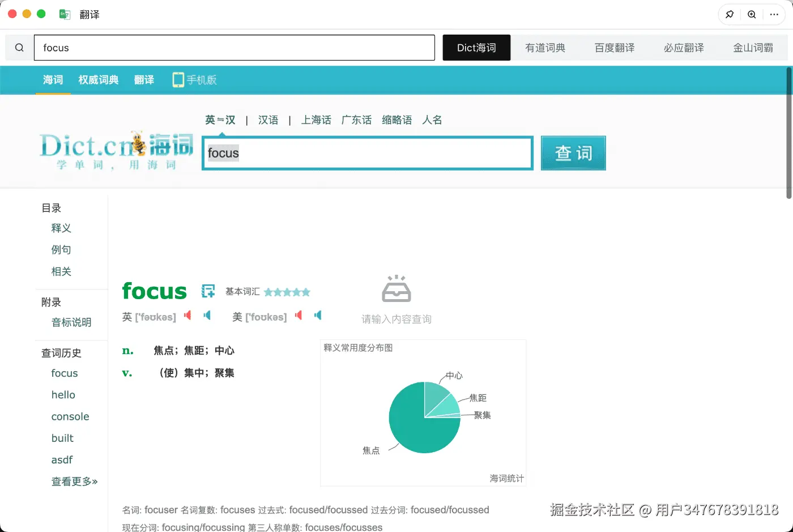Add focus to wordbook icon
793x532 pixels.
pos(208,291)
